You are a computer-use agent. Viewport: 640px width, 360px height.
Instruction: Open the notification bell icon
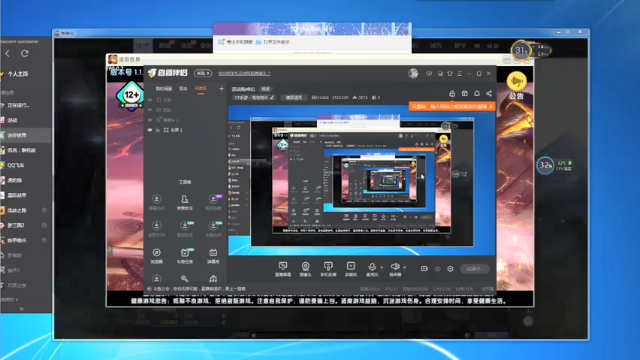click(x=477, y=93)
